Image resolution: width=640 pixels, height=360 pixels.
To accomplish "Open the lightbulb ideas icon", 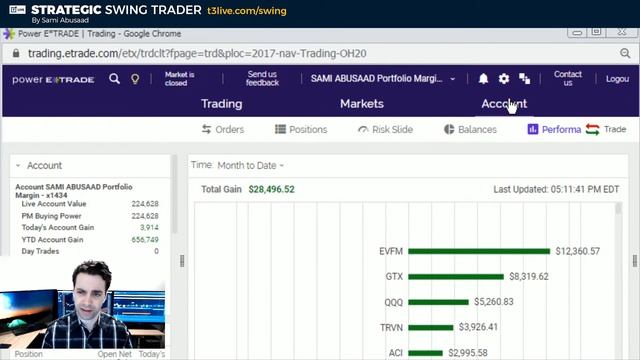I will click(135, 79).
